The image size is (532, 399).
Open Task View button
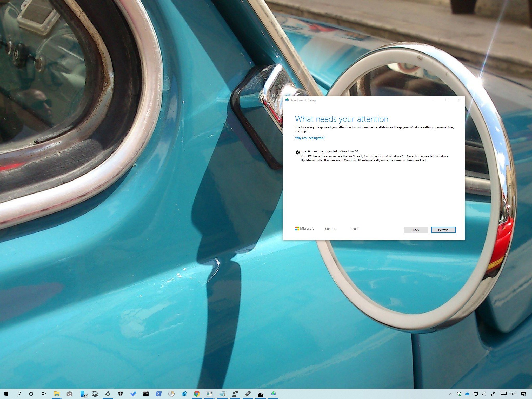(x=44, y=394)
